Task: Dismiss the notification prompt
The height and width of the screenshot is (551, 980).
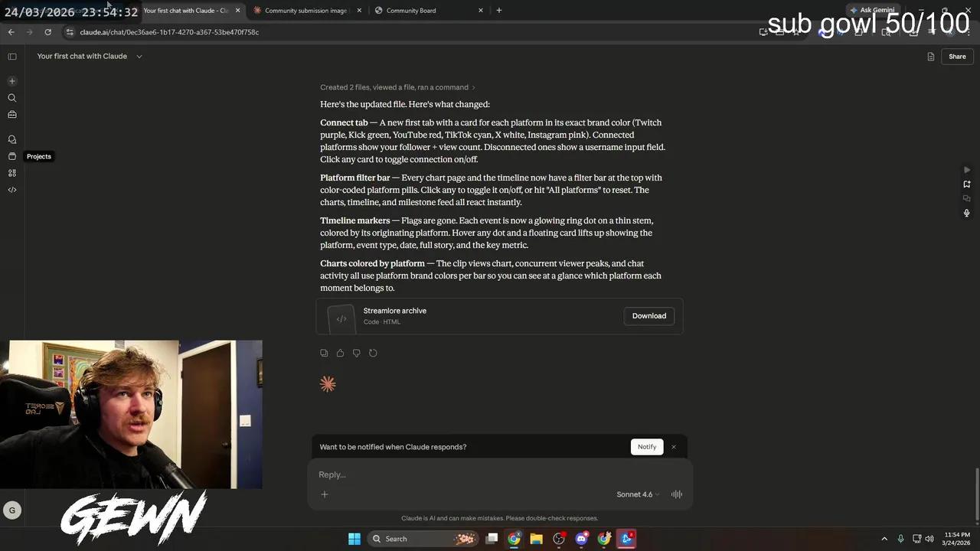Action: 674,447
